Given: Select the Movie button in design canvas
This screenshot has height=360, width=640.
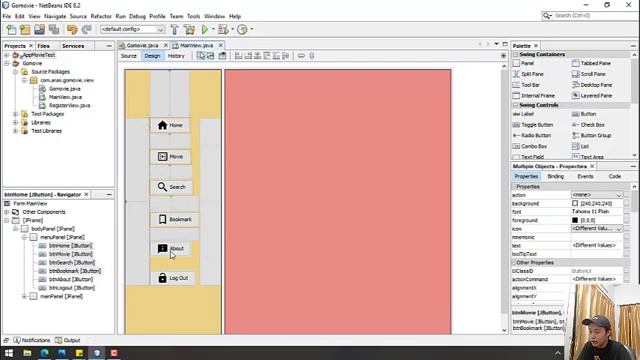Looking at the screenshot, I should [170, 157].
